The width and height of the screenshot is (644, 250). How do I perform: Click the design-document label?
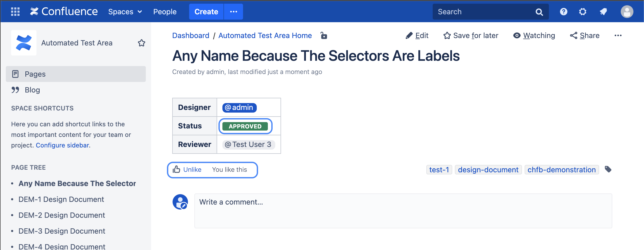488,170
